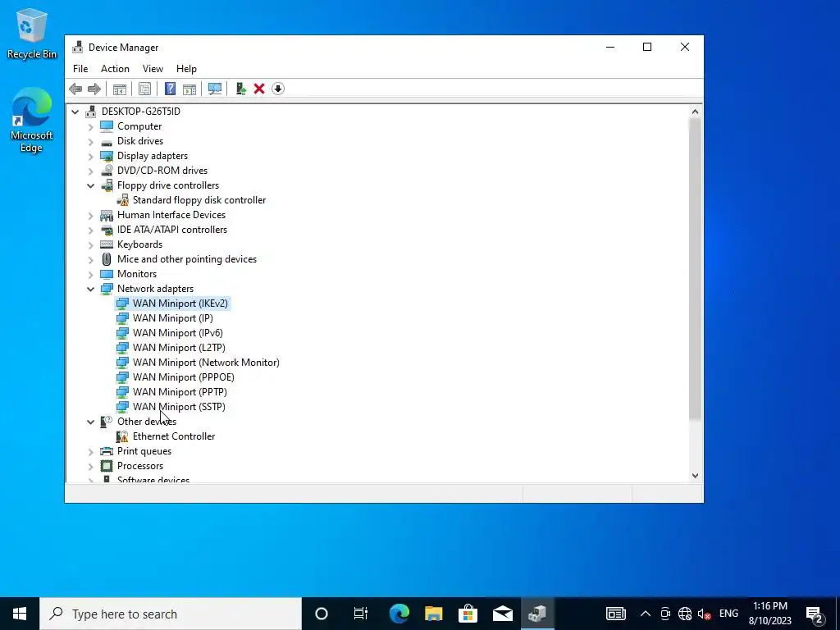Click the Forward arrow toolbar icon
The image size is (840, 630).
[x=94, y=89]
